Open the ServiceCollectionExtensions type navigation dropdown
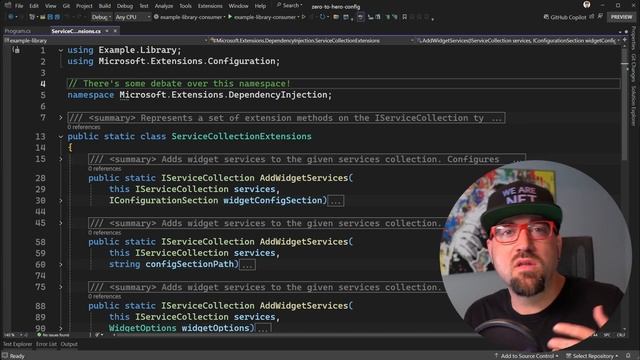Viewport: 640px width, 360px height. (x=312, y=40)
